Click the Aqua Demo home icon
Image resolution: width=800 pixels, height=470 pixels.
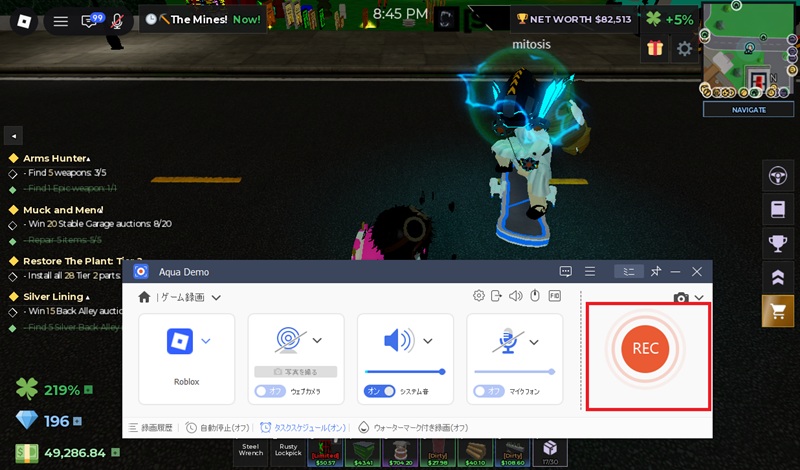click(x=144, y=297)
